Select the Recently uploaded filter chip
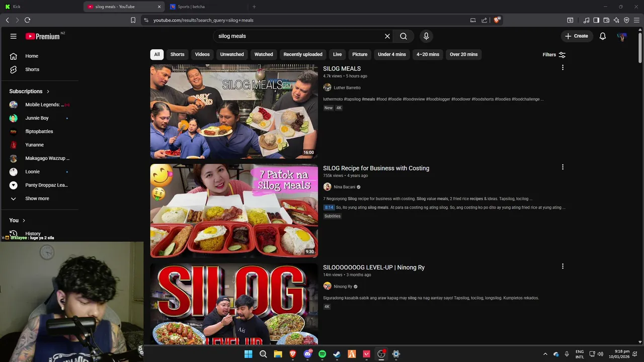Screen dimensions: 644x362 coord(303,54)
